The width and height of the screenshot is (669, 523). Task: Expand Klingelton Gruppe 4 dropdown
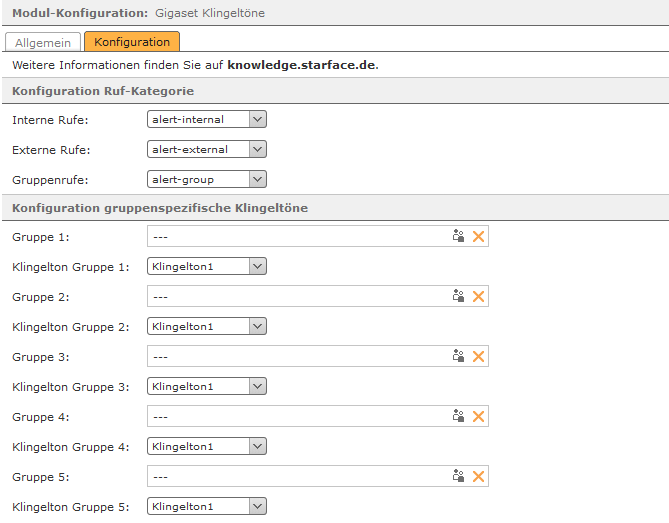pos(207,446)
